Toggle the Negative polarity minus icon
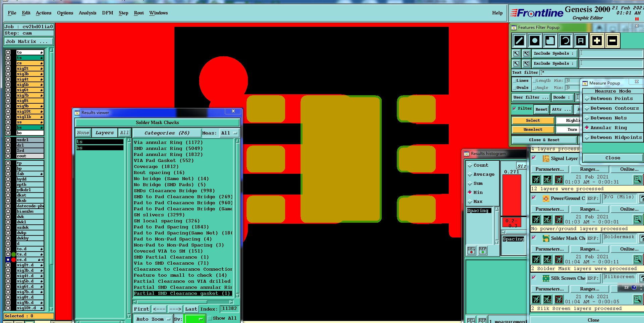Viewport: 644px width, 323px height. coord(612,41)
